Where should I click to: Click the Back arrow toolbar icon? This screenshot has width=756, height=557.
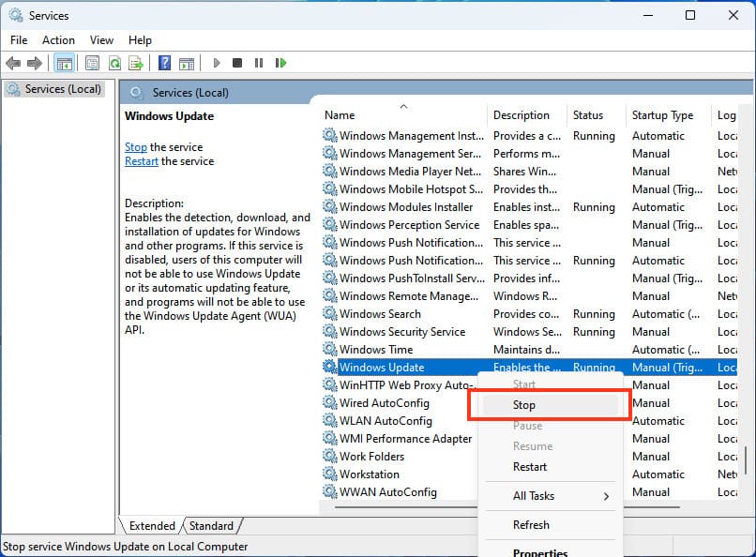click(13, 63)
